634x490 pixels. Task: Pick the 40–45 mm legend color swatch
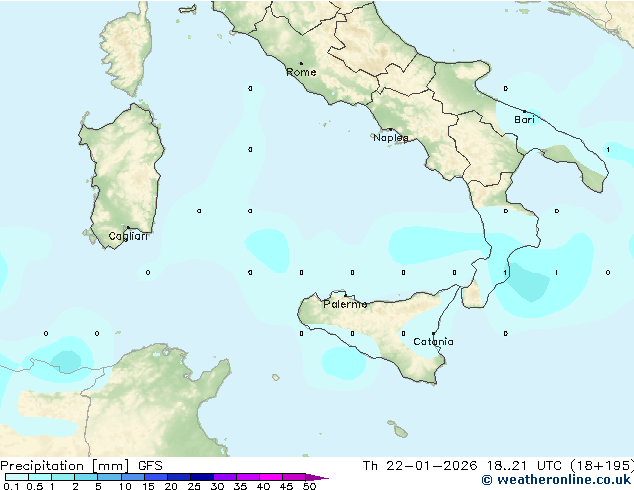coord(271,477)
